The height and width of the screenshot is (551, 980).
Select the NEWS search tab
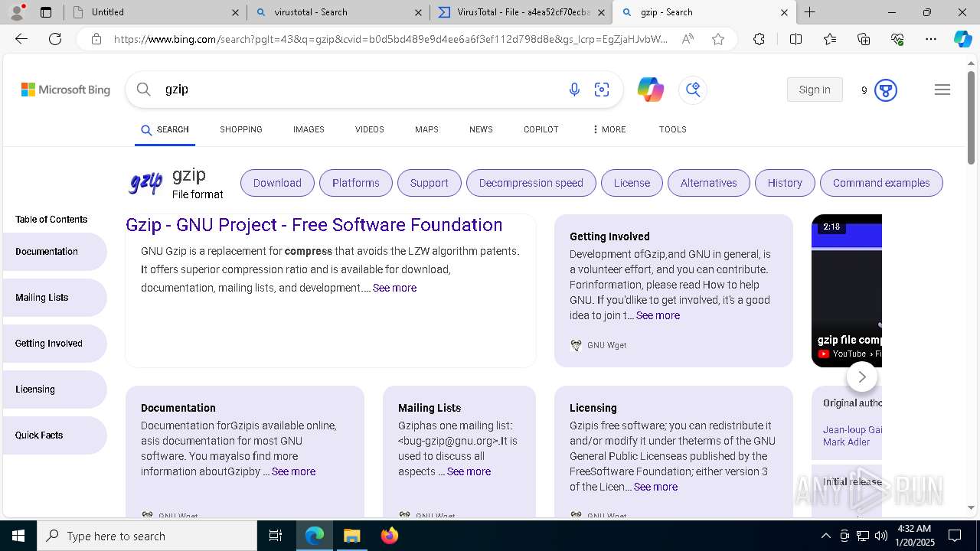pos(481,129)
